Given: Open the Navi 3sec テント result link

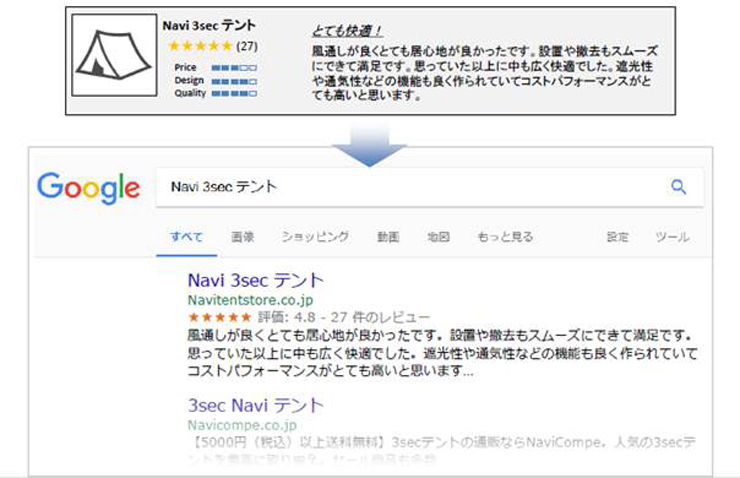Looking at the screenshot, I should click(255, 280).
